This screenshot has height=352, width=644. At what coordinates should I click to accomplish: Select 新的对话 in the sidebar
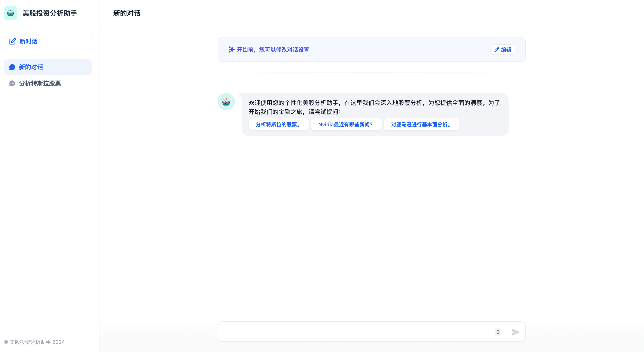click(31, 67)
